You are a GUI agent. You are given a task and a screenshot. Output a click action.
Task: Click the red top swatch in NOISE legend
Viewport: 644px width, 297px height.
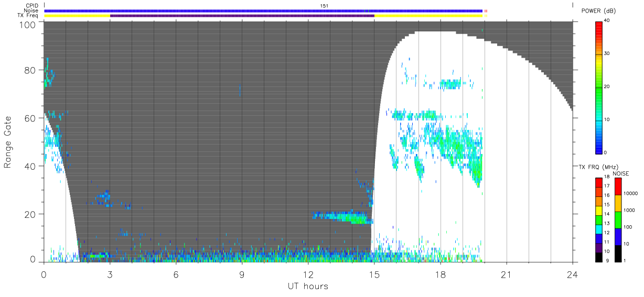(x=618, y=186)
